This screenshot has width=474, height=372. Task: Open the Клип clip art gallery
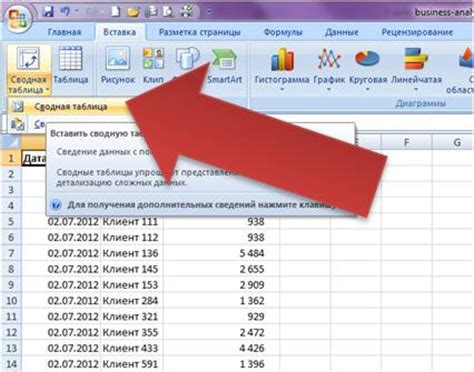coord(153,66)
